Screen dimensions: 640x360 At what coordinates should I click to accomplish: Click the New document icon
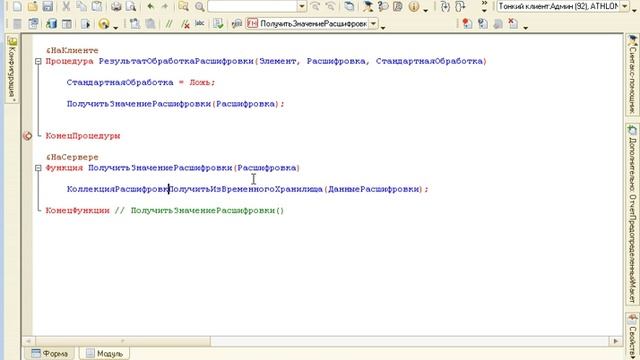(17, 7)
